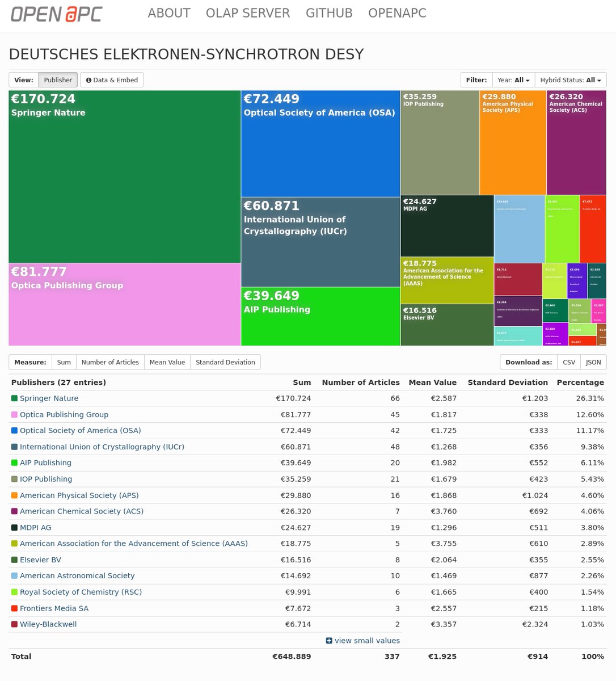
Task: Open Royal Society of Chemistry table link
Action: coord(81,592)
